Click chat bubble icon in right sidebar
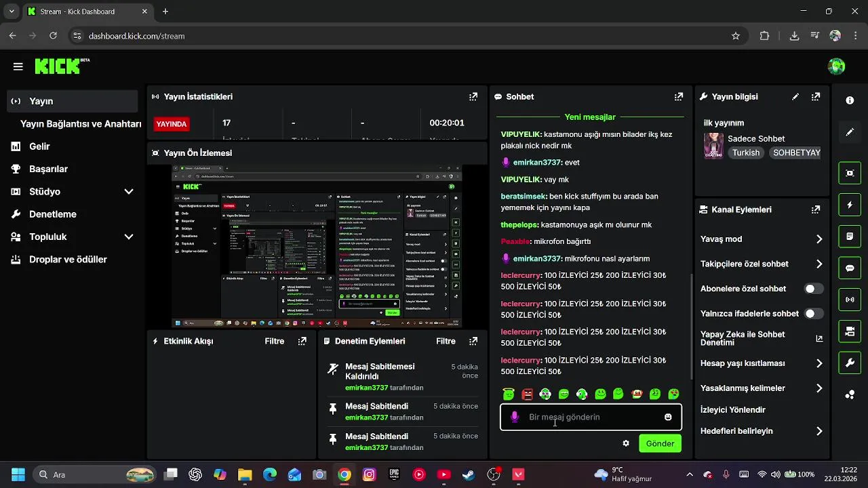The height and width of the screenshot is (488, 868). [850, 268]
